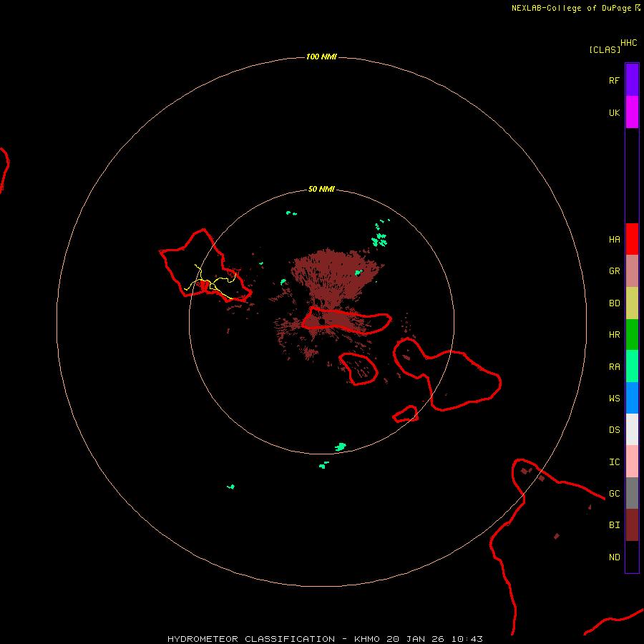Click the BI brown legend swatch
Viewport: 644px width, 644px height.
(632, 525)
